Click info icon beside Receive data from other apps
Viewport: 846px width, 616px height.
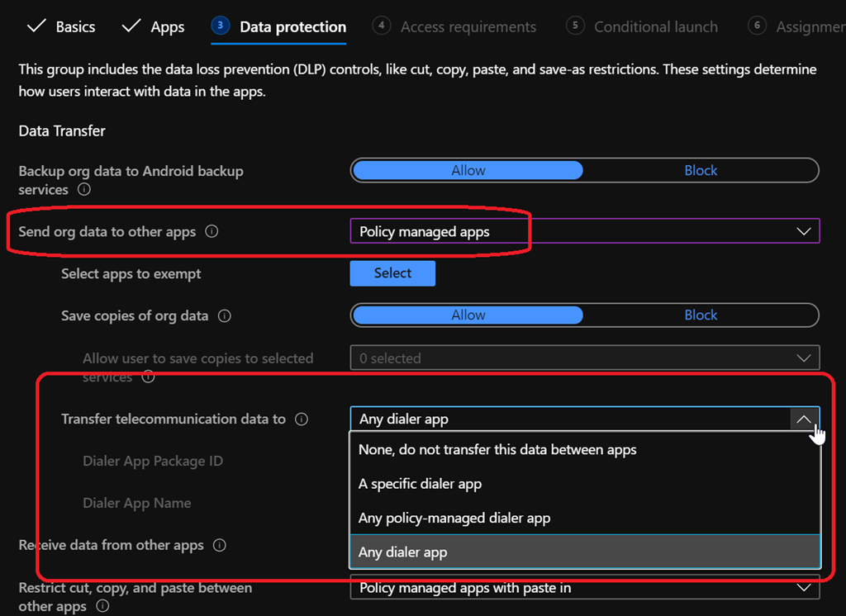[x=219, y=546]
